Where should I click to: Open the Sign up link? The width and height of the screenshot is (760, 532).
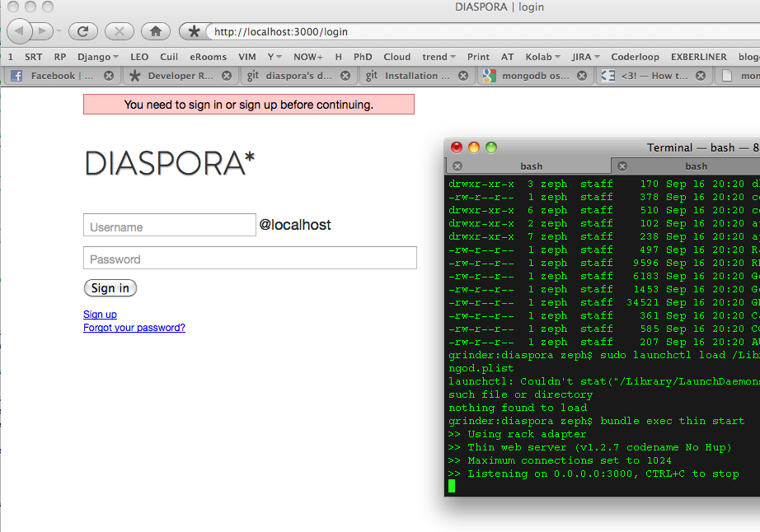point(100,315)
